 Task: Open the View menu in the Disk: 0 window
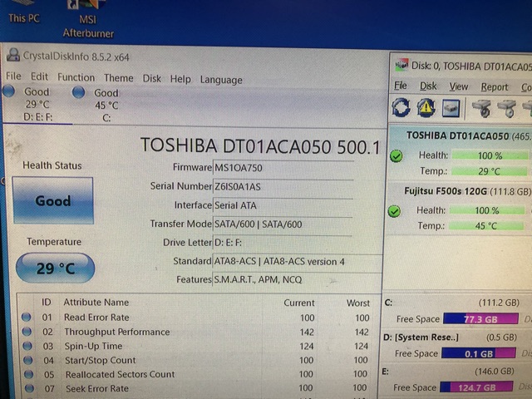[x=459, y=87]
